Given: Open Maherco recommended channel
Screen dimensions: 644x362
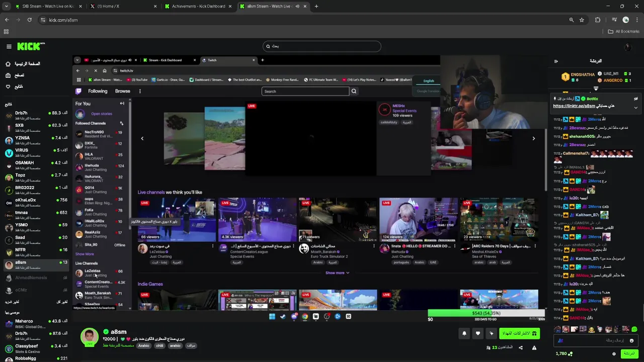Looking at the screenshot, I should coord(35,323).
